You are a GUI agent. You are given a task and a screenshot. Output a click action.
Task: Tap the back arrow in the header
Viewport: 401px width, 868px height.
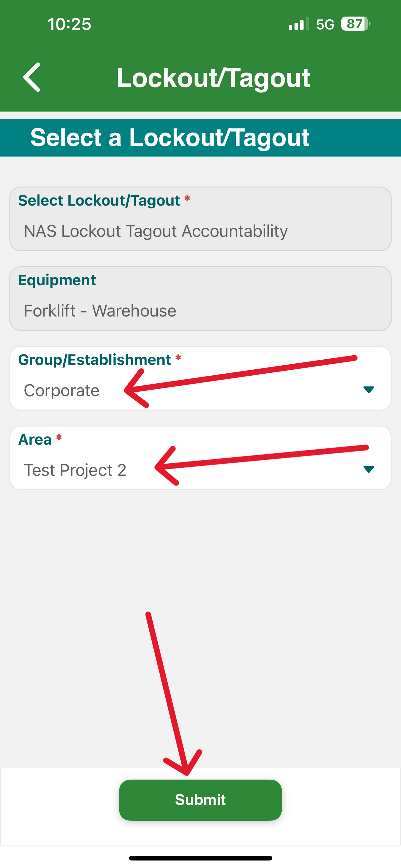coord(32,77)
